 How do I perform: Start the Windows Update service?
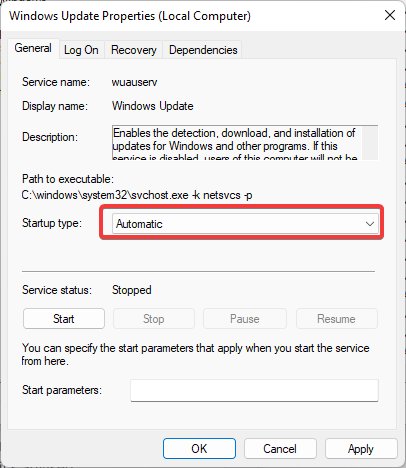tap(64, 319)
